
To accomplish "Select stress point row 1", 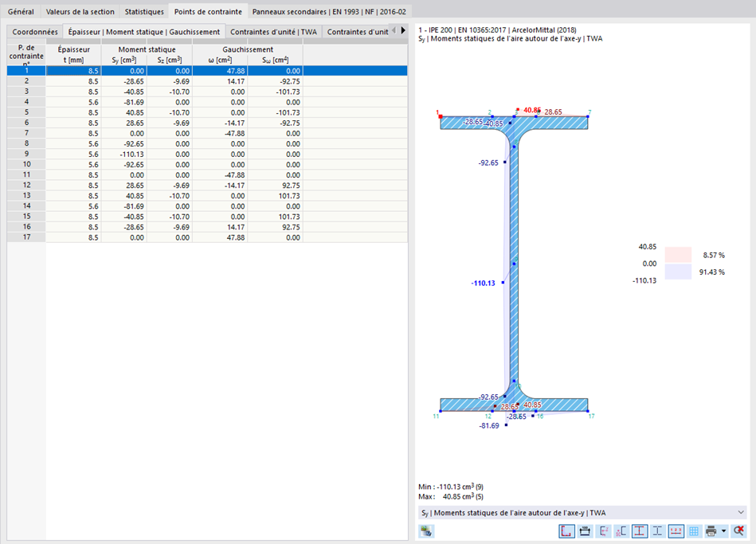I will [x=207, y=71].
